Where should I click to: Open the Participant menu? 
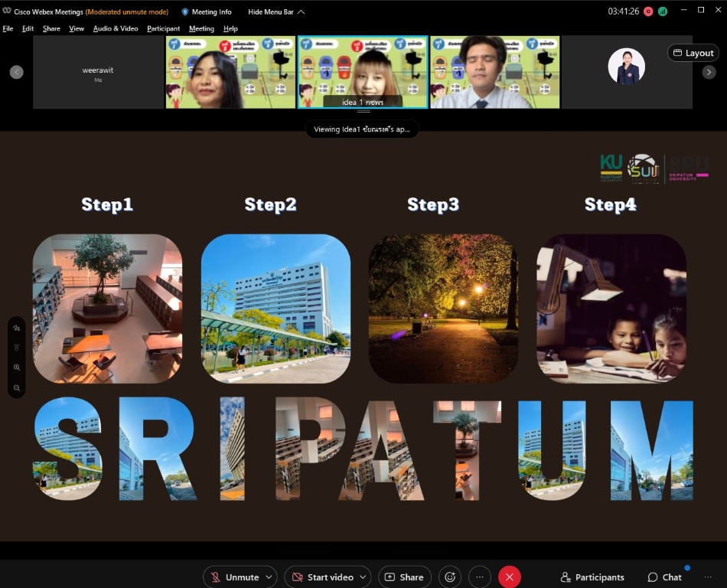click(163, 29)
